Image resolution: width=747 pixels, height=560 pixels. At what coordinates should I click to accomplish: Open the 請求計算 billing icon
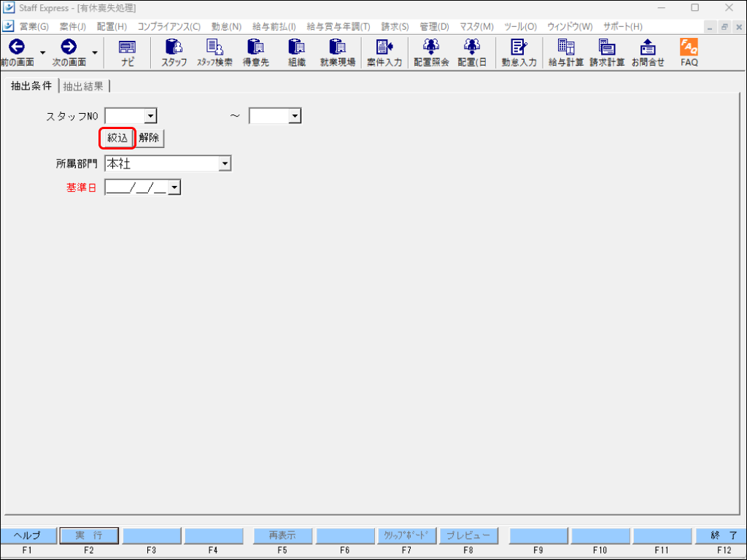(x=607, y=52)
